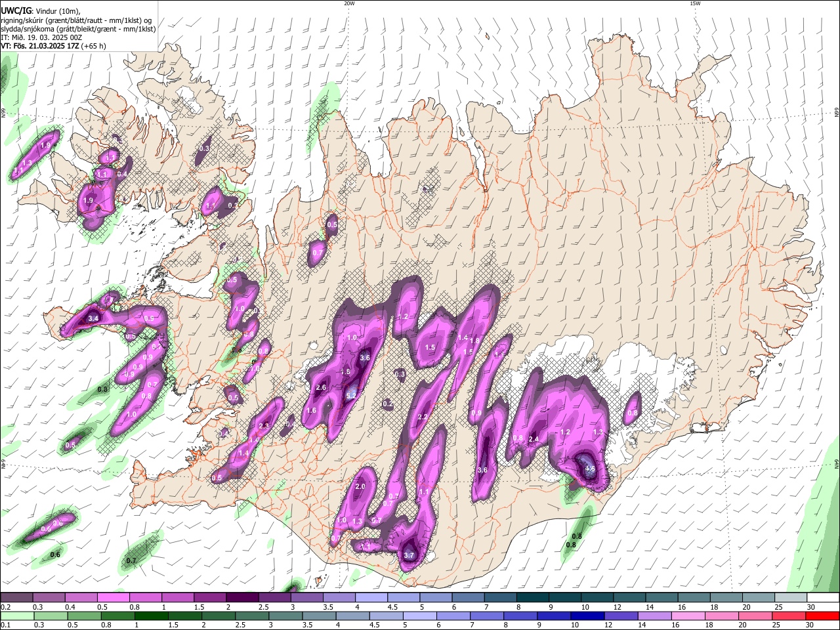
Task: Click the 0.2 label in the upper legend row
Action: pos(5,607)
